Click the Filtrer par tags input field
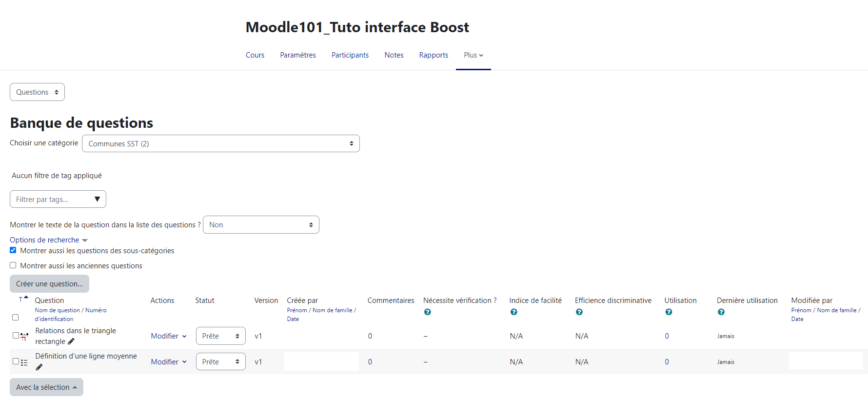The width and height of the screenshot is (868, 401). pos(51,199)
